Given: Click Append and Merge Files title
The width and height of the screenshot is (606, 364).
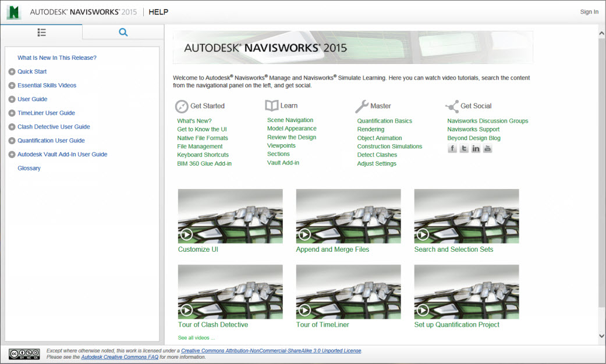Looking at the screenshot, I should click(333, 249).
